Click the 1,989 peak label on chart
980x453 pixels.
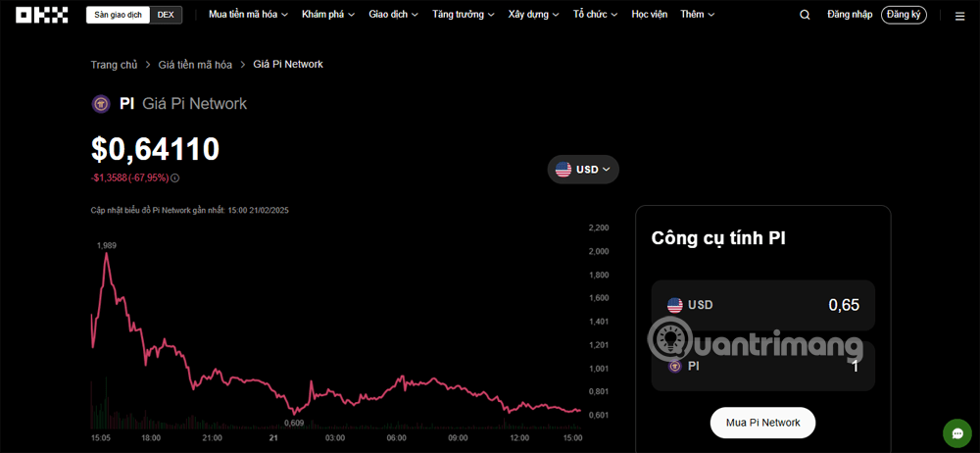(106, 246)
